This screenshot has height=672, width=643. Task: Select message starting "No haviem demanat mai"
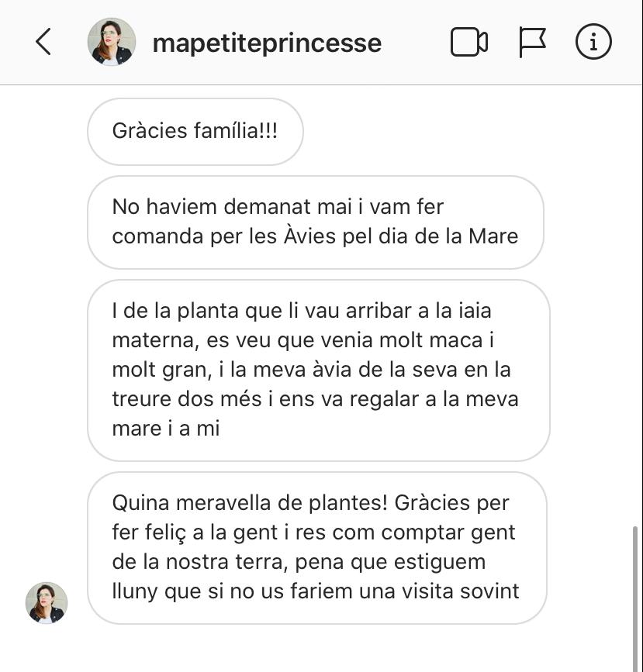[315, 222]
